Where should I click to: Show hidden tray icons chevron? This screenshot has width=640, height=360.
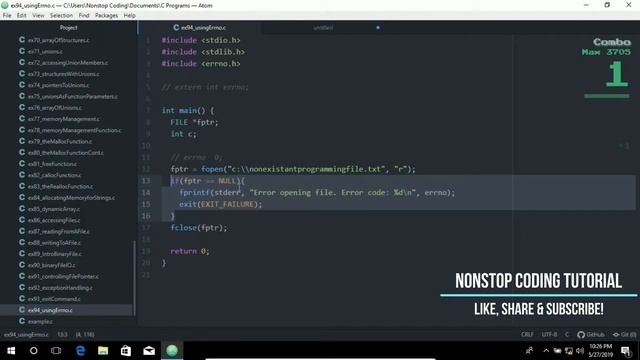546,351
